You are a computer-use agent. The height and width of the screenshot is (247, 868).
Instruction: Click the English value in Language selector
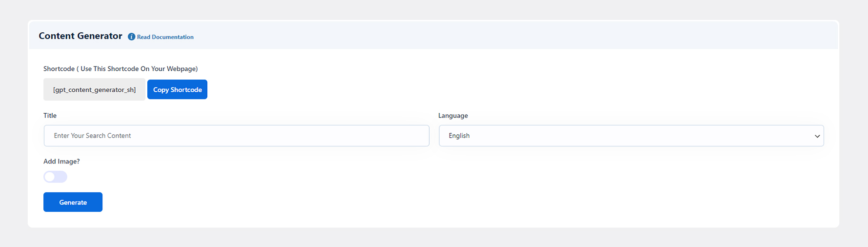[x=459, y=136]
